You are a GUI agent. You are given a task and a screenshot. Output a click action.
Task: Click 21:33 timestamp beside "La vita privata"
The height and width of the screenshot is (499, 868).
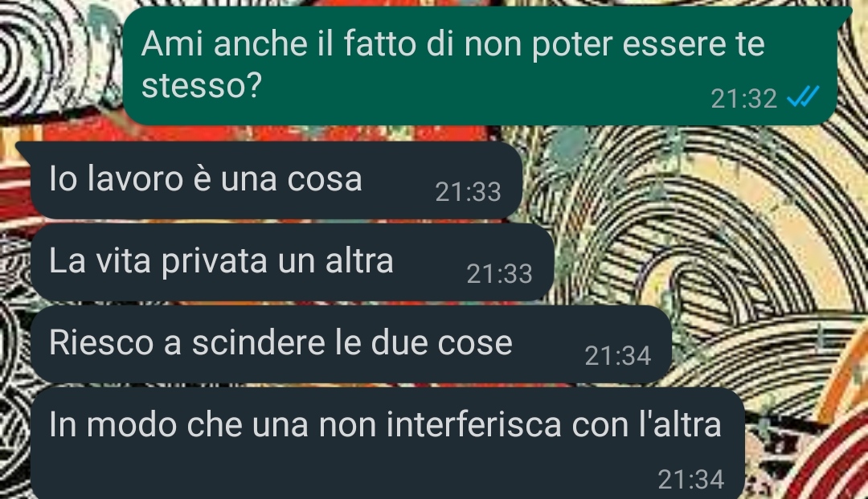click(499, 274)
